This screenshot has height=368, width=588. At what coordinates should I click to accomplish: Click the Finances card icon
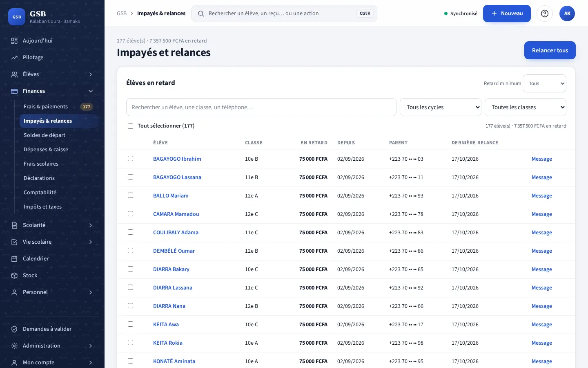click(14, 91)
